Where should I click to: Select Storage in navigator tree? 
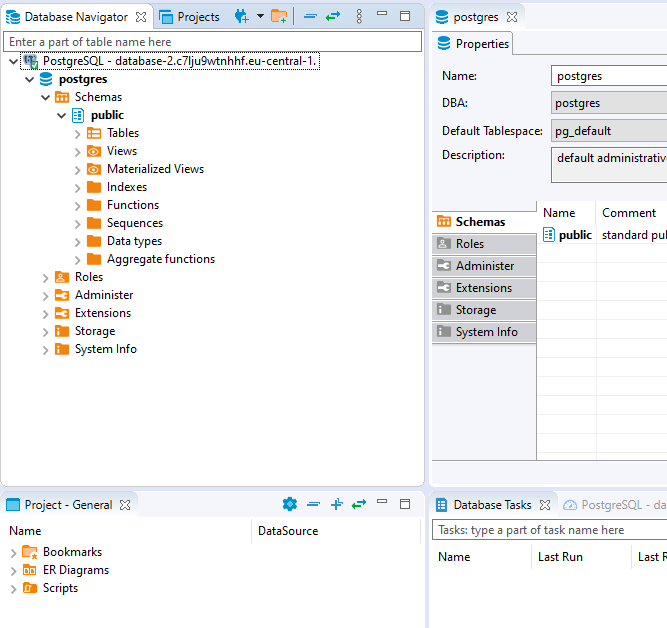point(95,331)
